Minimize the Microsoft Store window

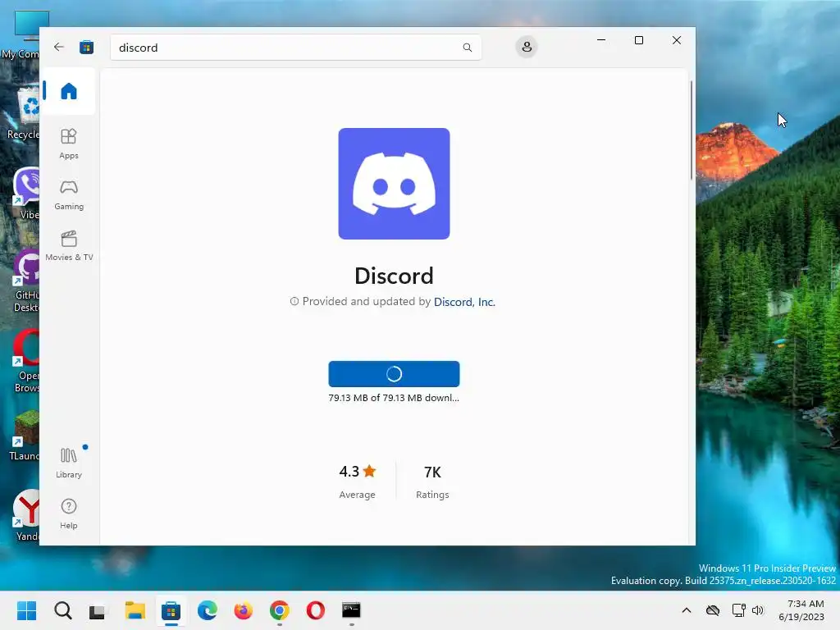(x=601, y=40)
